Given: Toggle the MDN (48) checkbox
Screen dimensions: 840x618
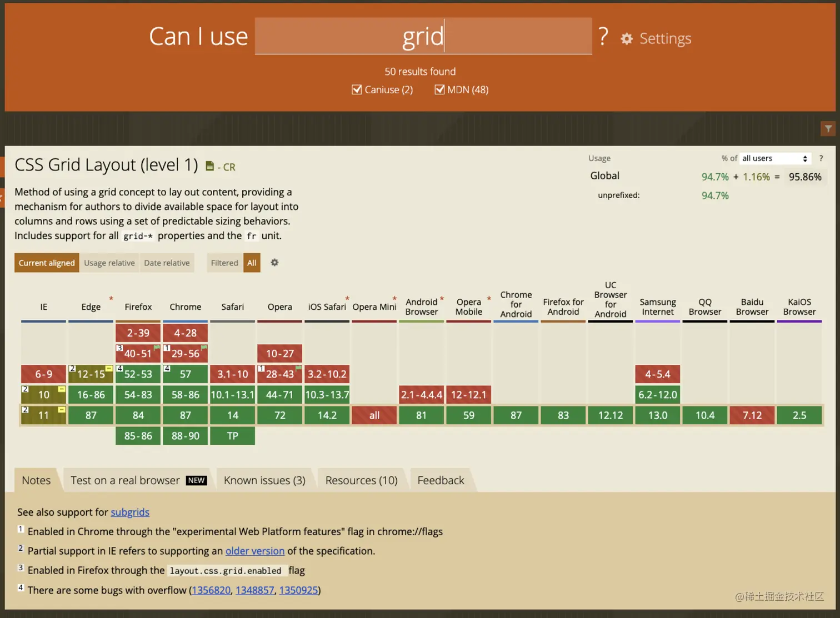Looking at the screenshot, I should 439,89.
